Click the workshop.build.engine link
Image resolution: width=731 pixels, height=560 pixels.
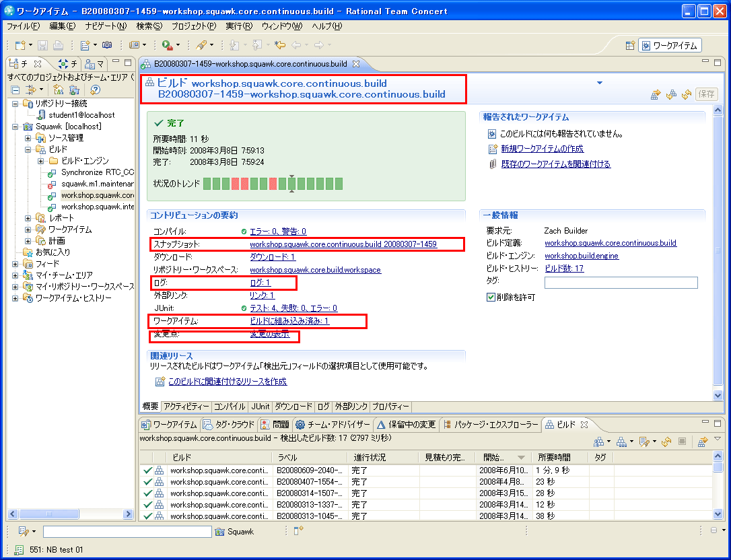(582, 256)
